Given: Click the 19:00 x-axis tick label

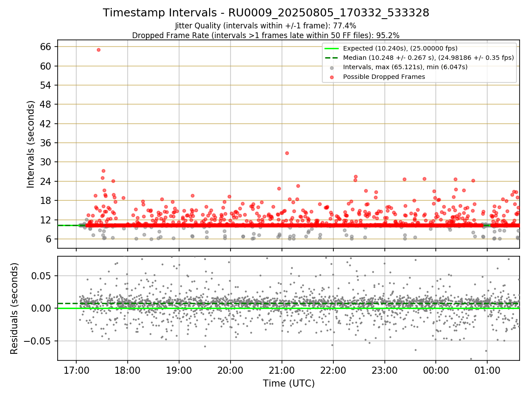Looking at the screenshot, I should pyautogui.click(x=179, y=370).
